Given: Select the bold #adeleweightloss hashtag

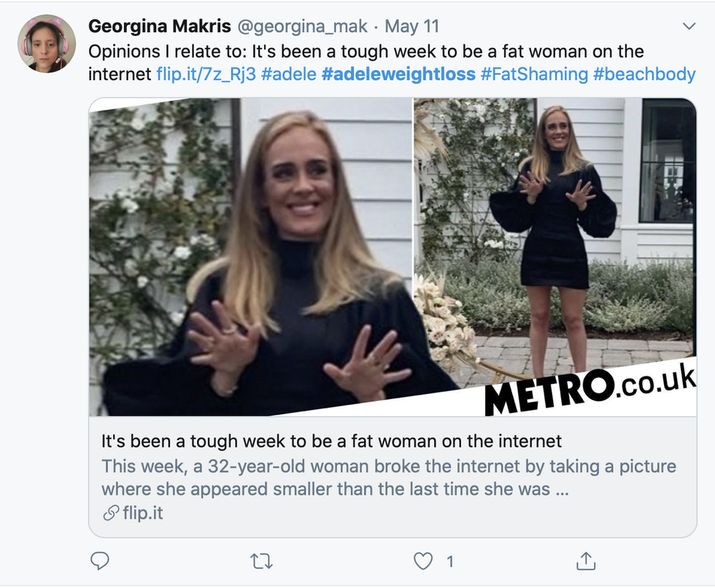Looking at the screenshot, I should [398, 74].
